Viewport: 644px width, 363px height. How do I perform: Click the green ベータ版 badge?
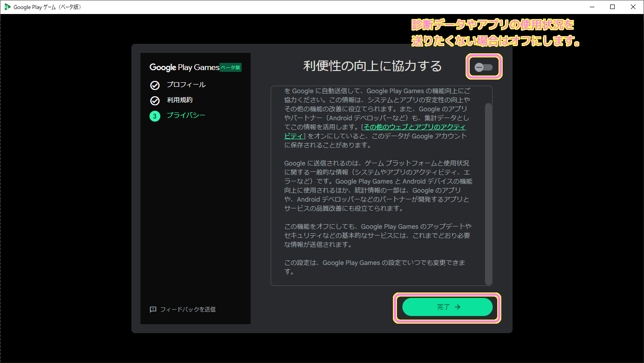(230, 67)
